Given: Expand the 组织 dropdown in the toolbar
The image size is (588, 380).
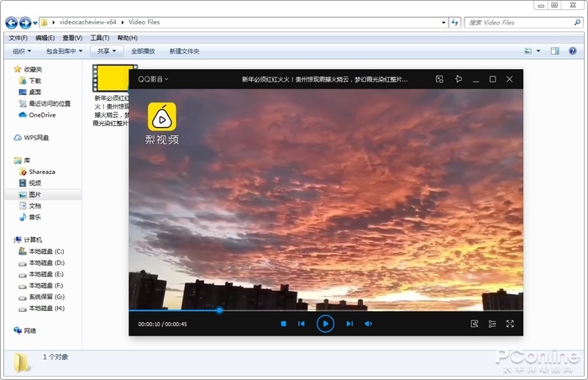Looking at the screenshot, I should coord(23,51).
